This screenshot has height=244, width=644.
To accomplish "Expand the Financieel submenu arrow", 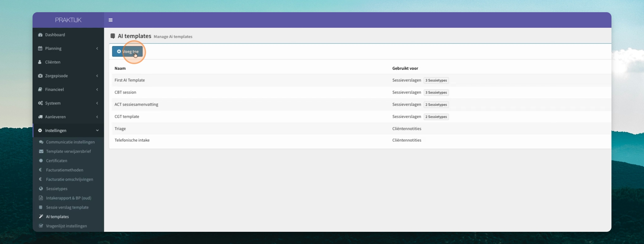I will (97, 89).
